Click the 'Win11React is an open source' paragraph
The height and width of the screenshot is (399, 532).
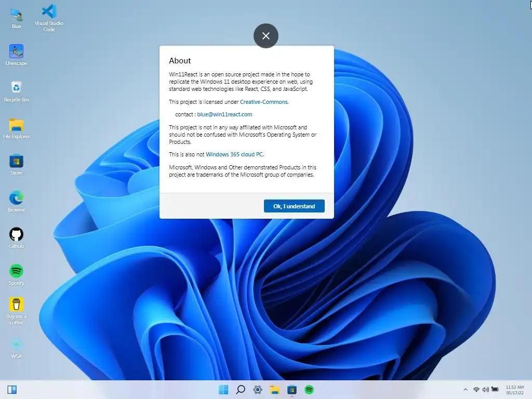point(241,82)
